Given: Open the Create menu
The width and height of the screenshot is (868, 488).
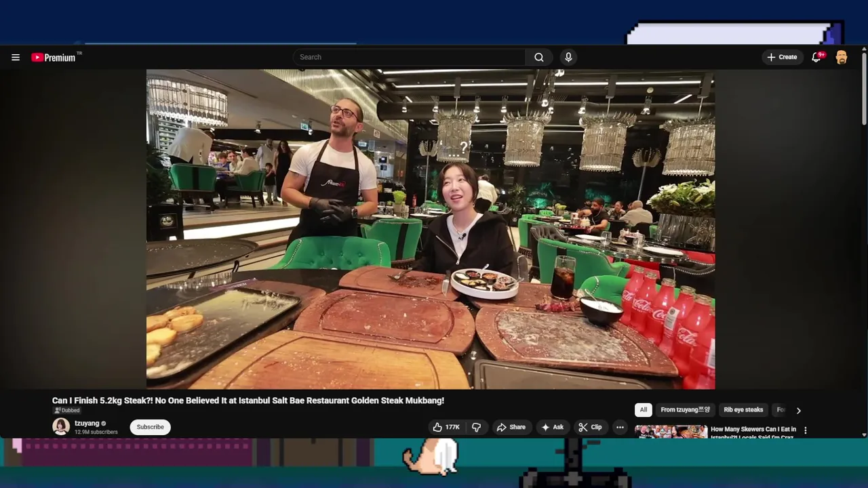Looking at the screenshot, I should coord(782,58).
